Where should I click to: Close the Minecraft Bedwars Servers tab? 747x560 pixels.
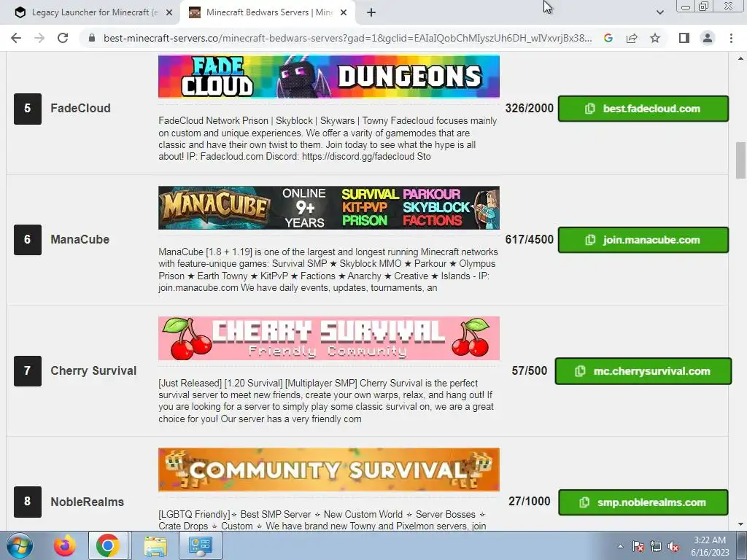(344, 13)
